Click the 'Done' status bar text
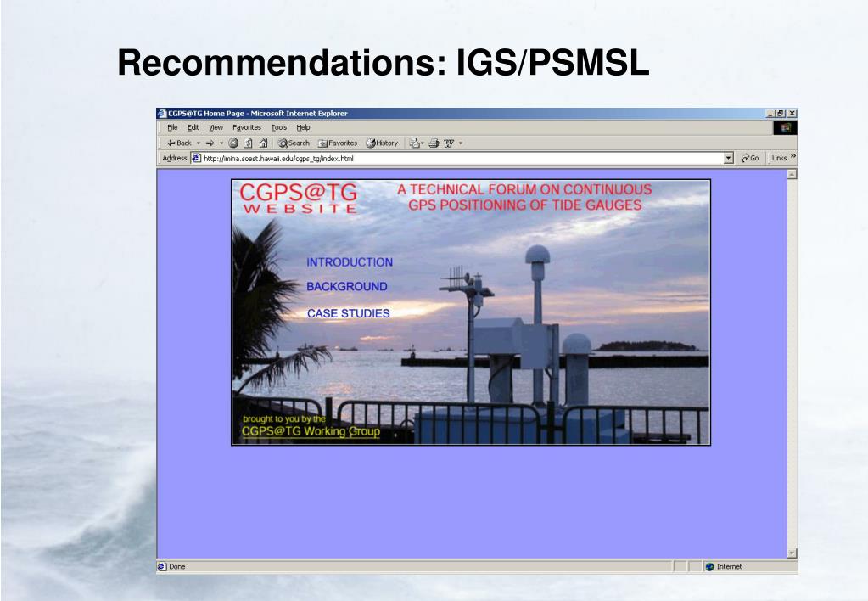The width and height of the screenshot is (868, 601). tap(177, 567)
